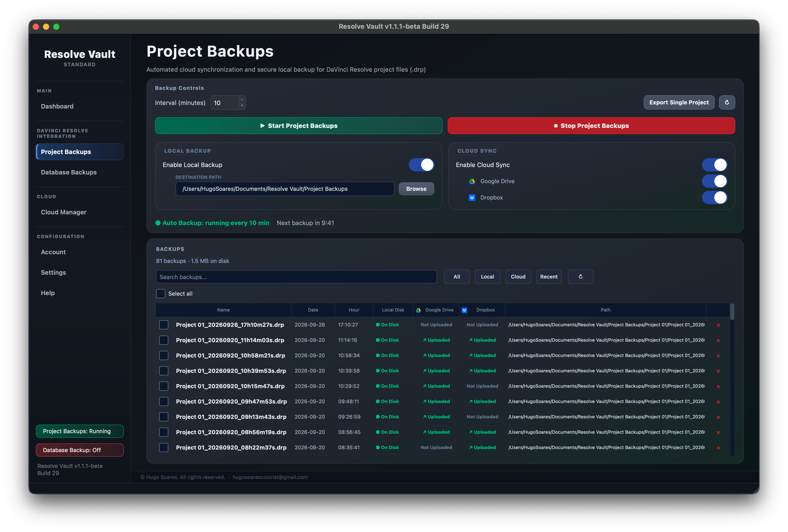Click Export Single Project button
This screenshot has height=532, width=788.
coord(679,102)
